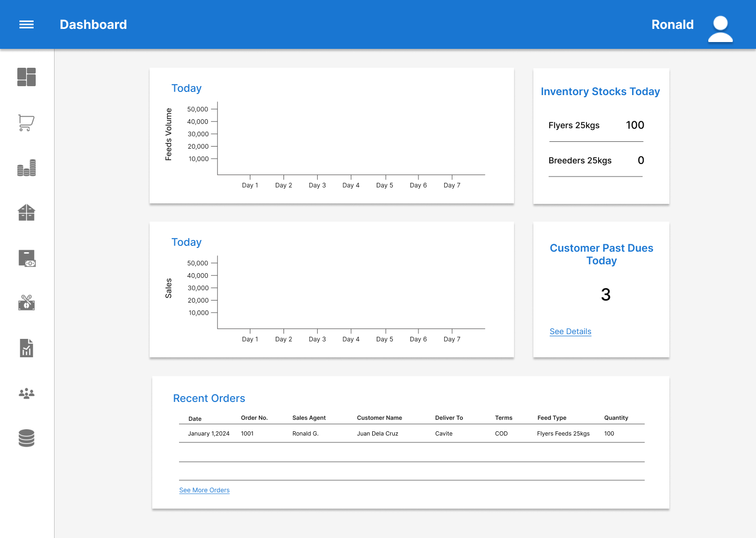Click the Breeders 25kgs inventory row

click(596, 160)
